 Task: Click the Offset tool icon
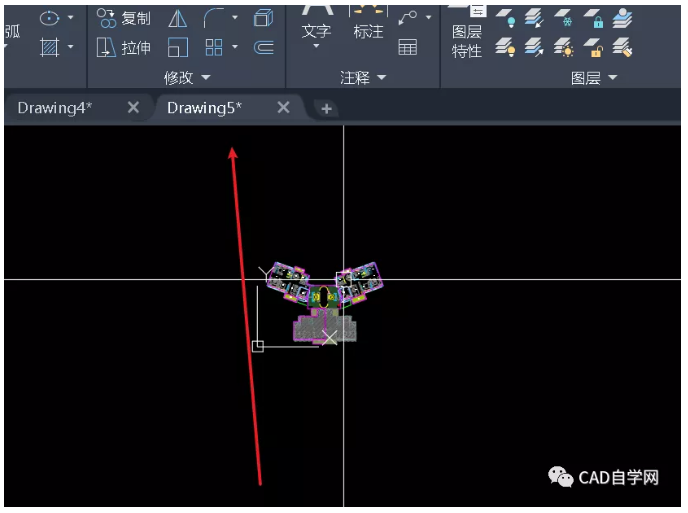(x=264, y=47)
